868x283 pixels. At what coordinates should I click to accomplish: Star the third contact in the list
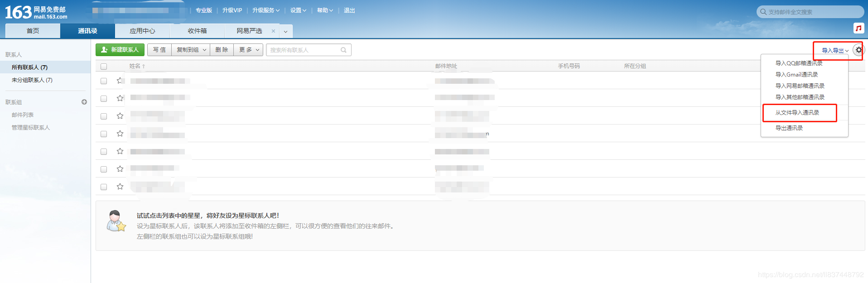pos(120,116)
